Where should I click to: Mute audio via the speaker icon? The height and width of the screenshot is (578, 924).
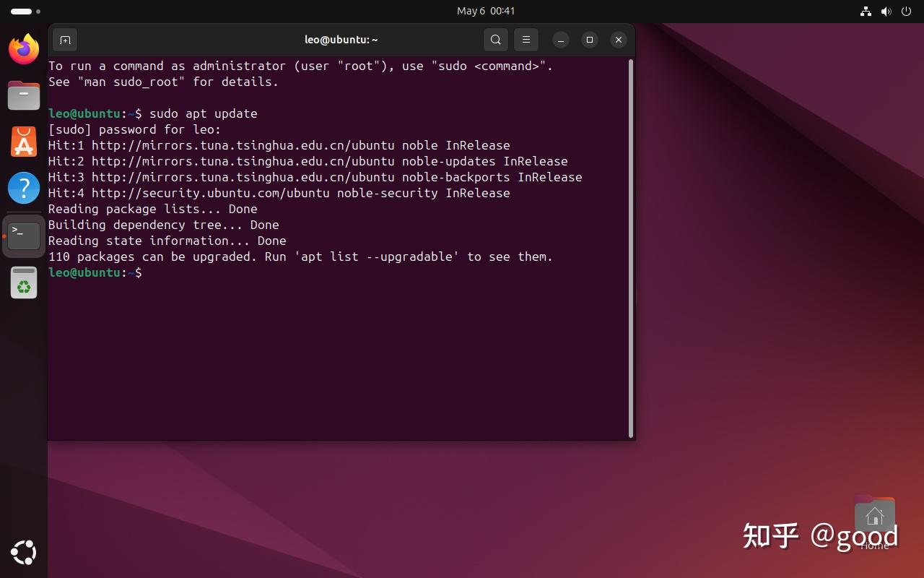[x=886, y=11]
